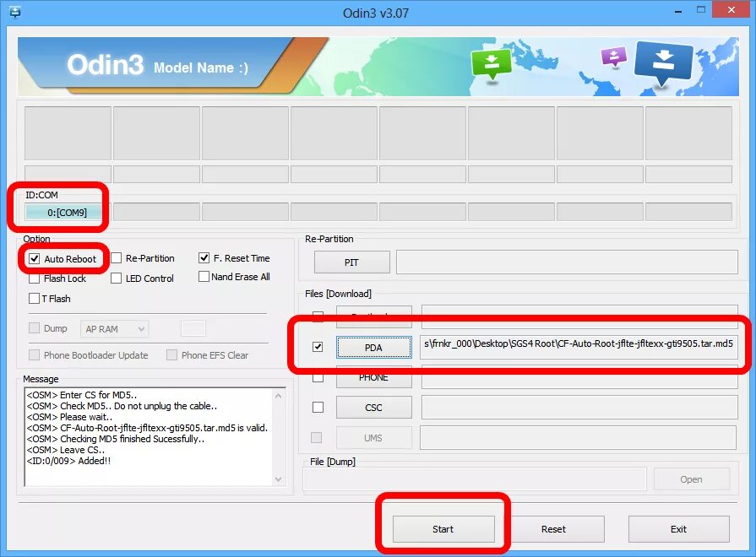Close the Odin3 window

click(x=732, y=10)
